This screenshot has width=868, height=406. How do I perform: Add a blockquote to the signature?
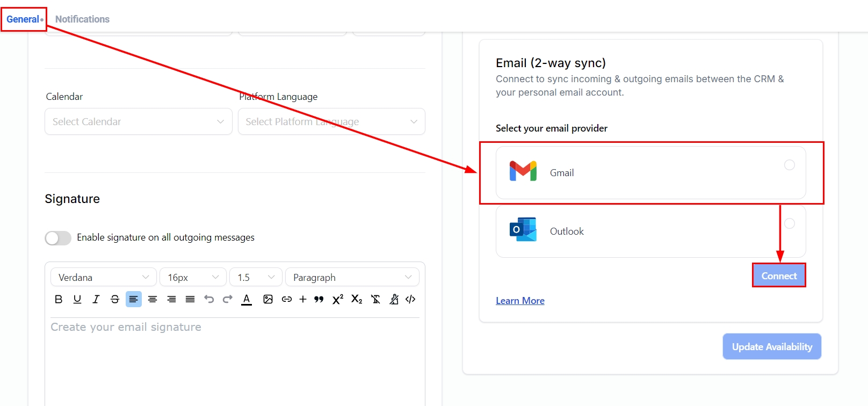point(319,299)
